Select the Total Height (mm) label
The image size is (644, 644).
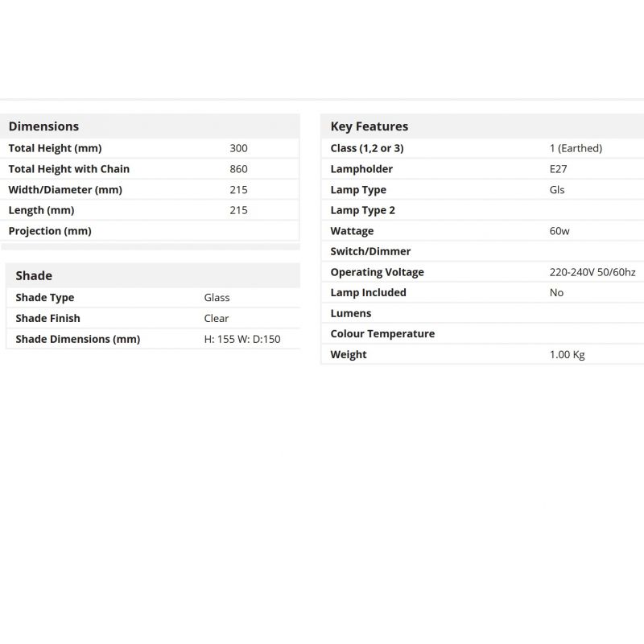tap(55, 148)
